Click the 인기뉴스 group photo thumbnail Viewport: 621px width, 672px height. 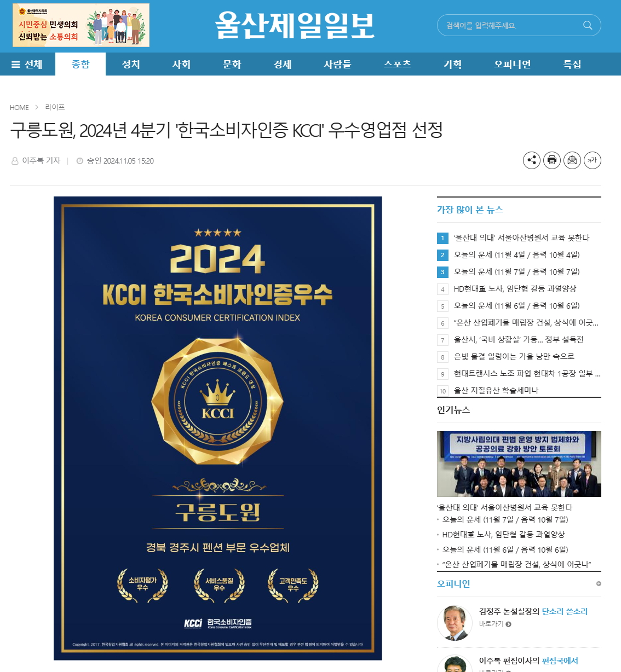(519, 464)
